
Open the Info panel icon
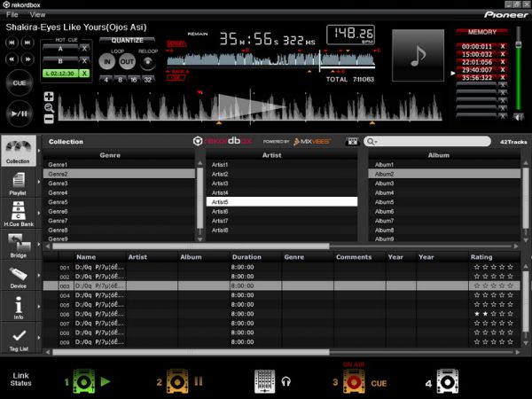[x=19, y=304]
